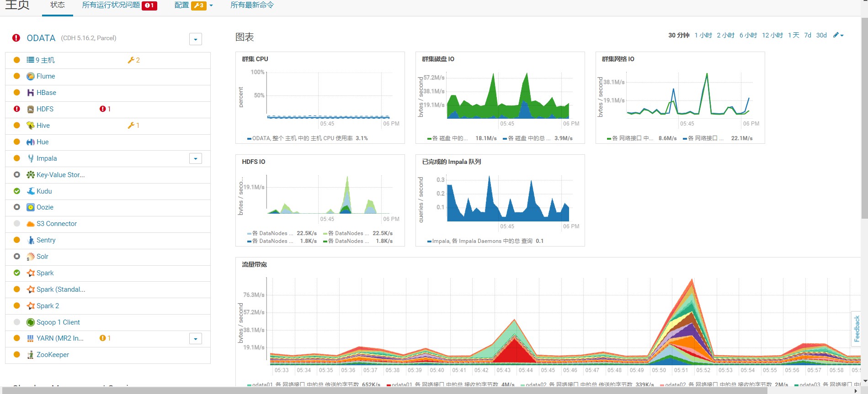Select the 2 小时 time range
The image size is (868, 394).
tap(726, 35)
